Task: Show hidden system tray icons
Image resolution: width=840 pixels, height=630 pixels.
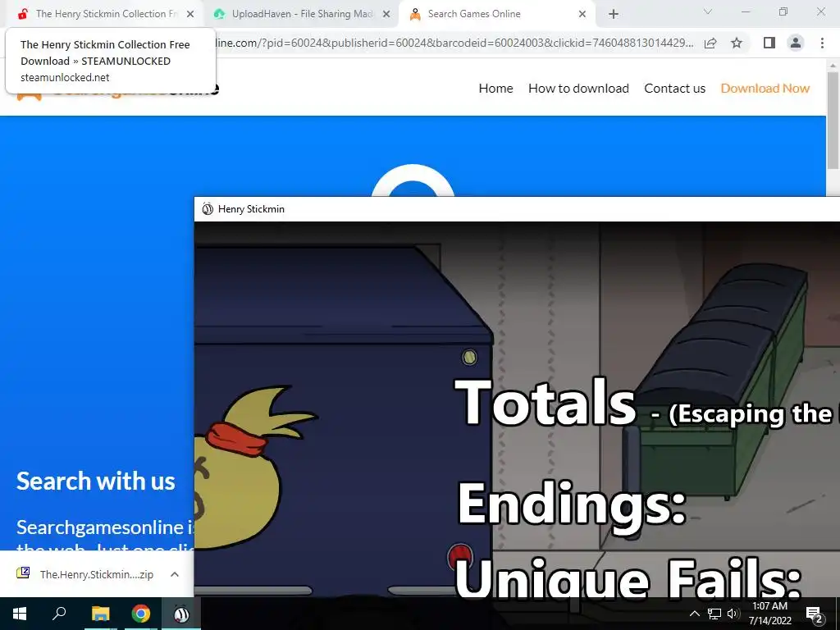Action: [x=694, y=614]
